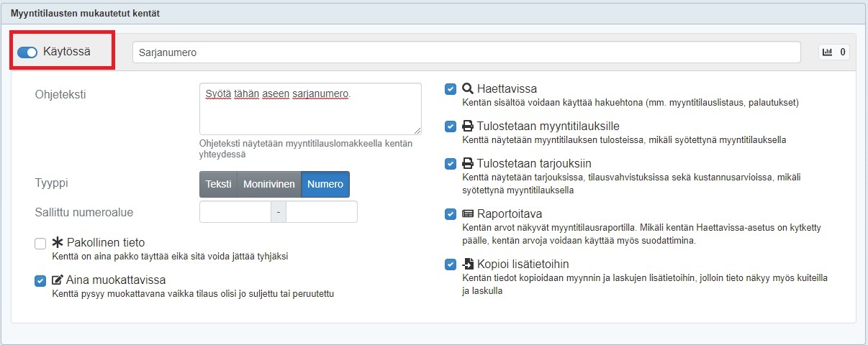Disable the Tulostetaan myyntitilauksille checkbox

point(451,126)
